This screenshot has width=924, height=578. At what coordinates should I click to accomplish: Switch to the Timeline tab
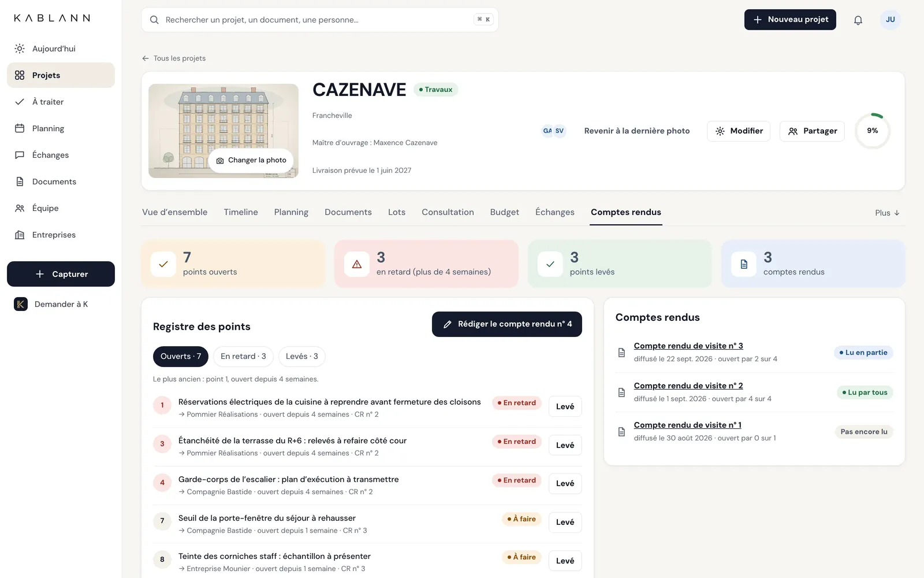[241, 212]
